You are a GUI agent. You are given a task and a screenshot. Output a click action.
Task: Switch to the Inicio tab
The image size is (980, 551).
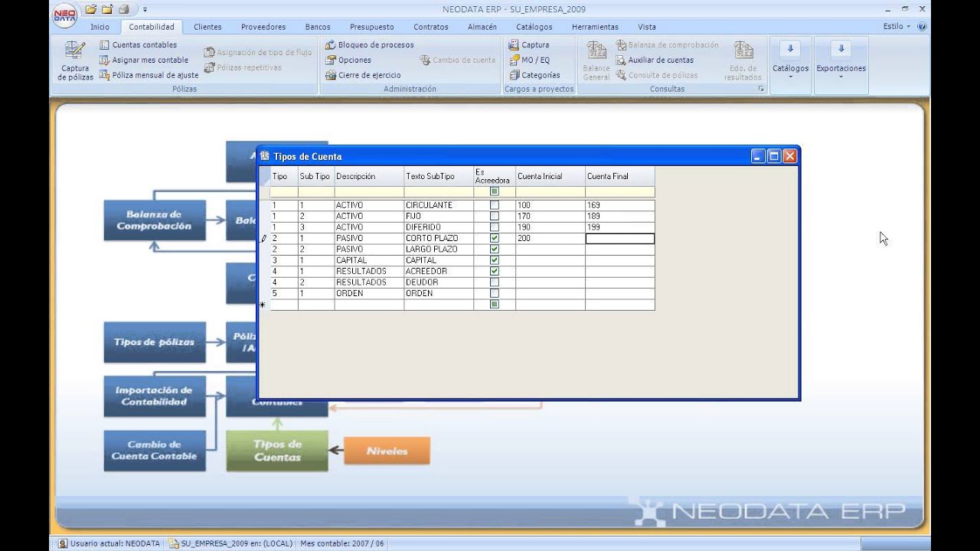[x=100, y=27]
